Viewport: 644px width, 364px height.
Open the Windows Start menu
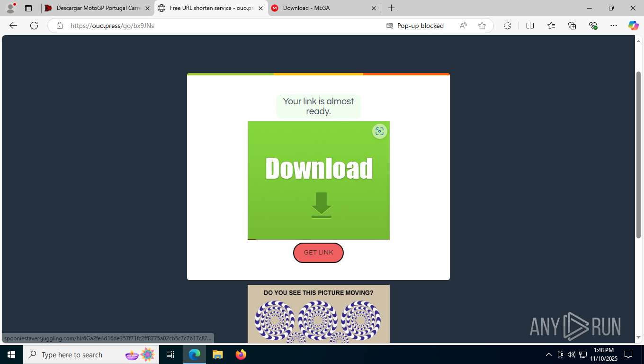[x=11, y=355]
